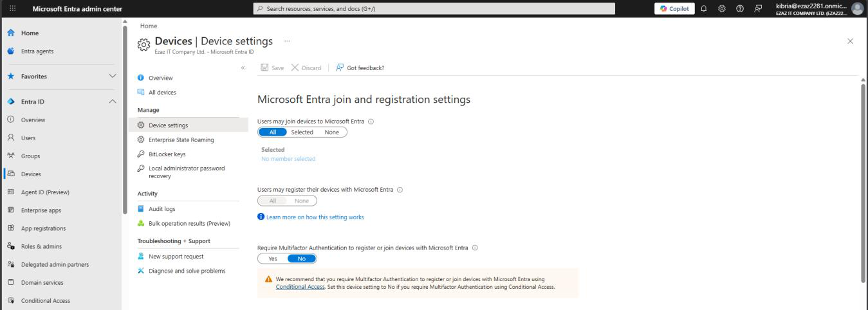Open Local administrator password recovery
Viewport: 868px width, 310px height.
188,172
